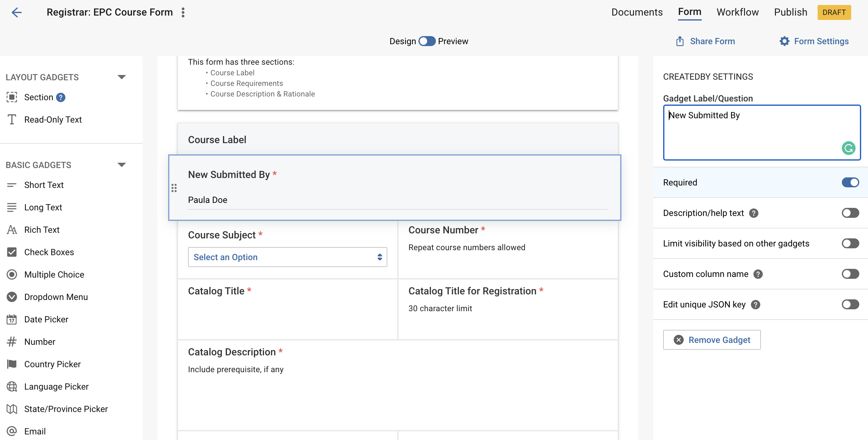
Task: Click the back arrow icon
Action: tap(17, 12)
